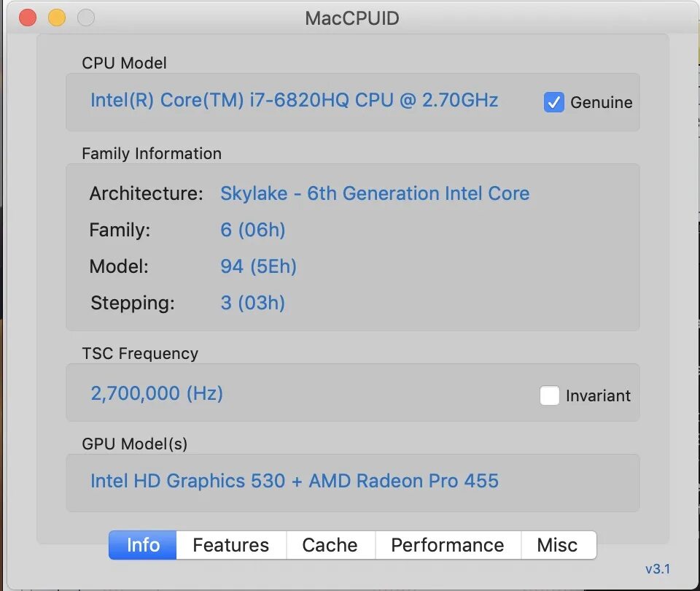Viewport: 700px width, 591px height.
Task: Click the MacCPUID window title
Action: 352,18
